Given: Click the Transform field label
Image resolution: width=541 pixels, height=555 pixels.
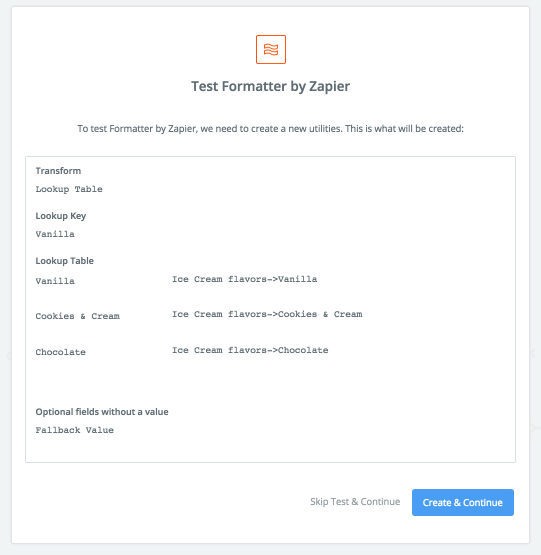Looking at the screenshot, I should (x=58, y=171).
